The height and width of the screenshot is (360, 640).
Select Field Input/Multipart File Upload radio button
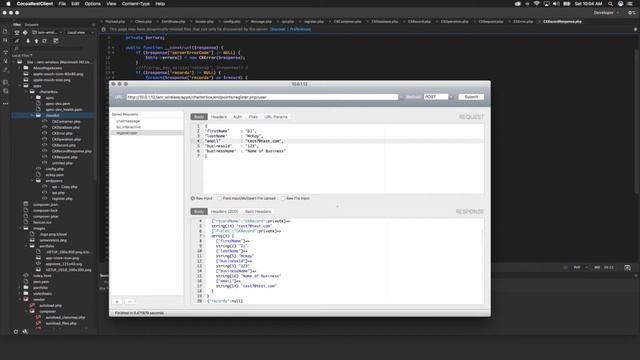point(220,198)
